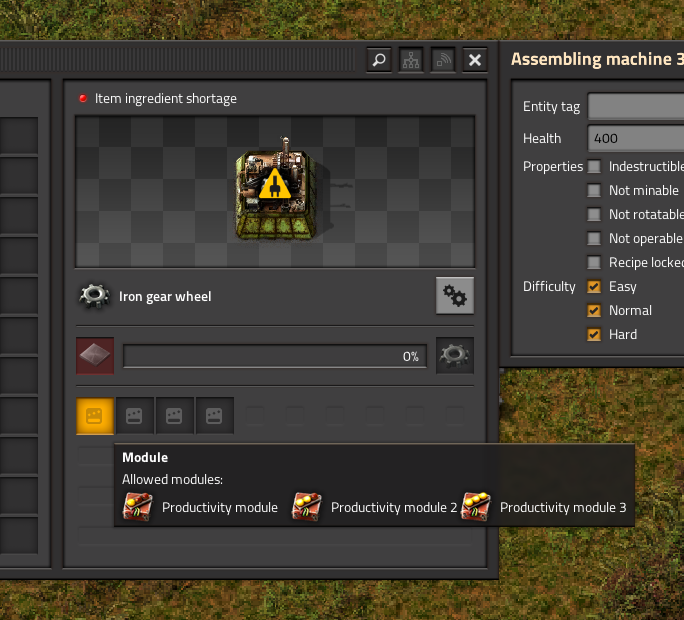Click the 'Assembling machine 3' panel title
The height and width of the screenshot is (620, 684).
click(x=598, y=59)
